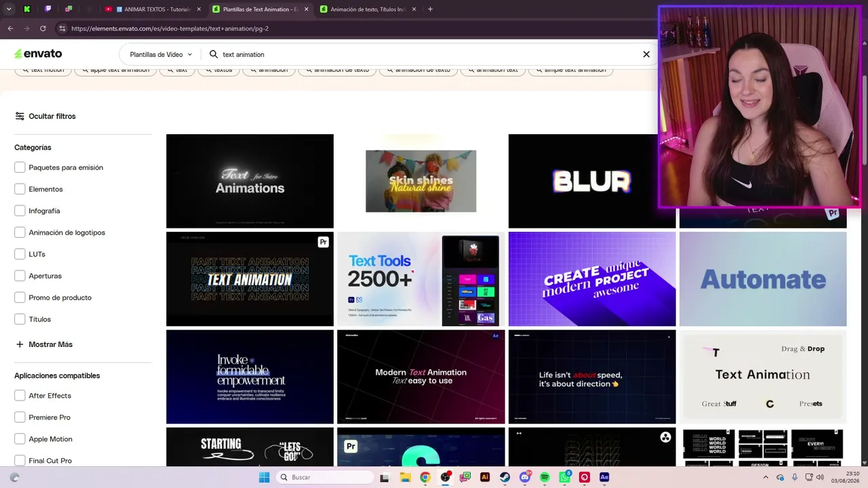Clear the search query with the X icon
Viewport: 868px width, 488px height.
point(646,54)
